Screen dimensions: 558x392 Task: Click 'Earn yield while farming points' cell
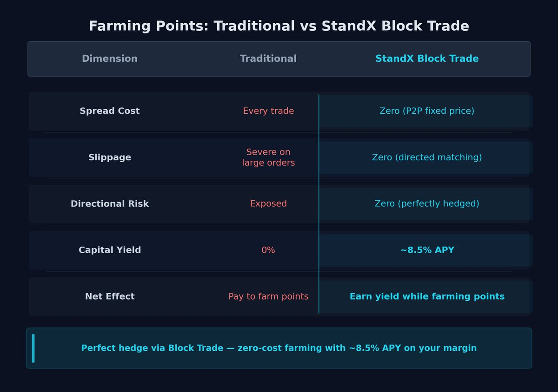pos(427,296)
